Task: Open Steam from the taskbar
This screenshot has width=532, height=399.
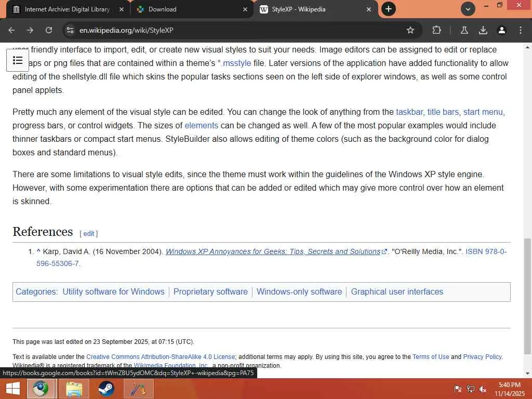Action: pos(106,389)
